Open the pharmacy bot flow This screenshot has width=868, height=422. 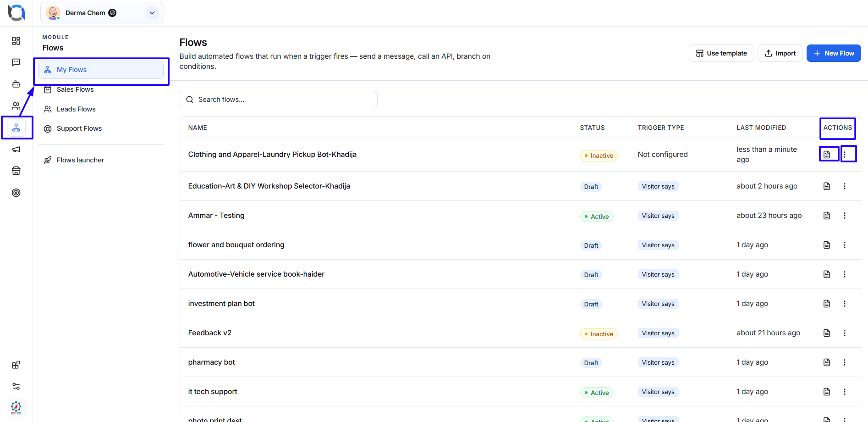point(211,362)
